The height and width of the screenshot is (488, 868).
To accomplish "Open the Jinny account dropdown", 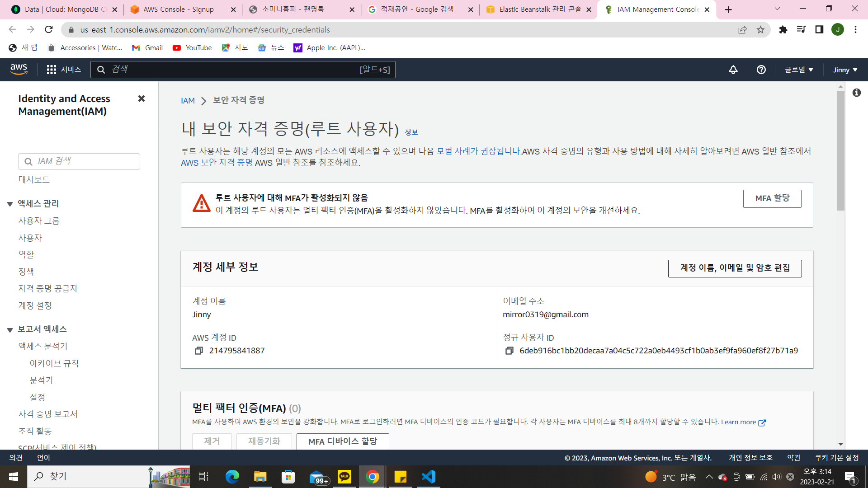I will click(x=845, y=70).
